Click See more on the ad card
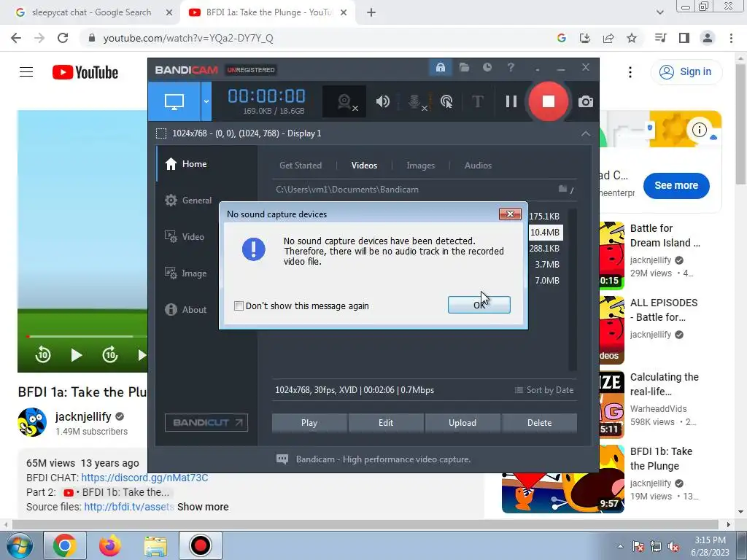The width and height of the screenshot is (747, 560). point(676,186)
